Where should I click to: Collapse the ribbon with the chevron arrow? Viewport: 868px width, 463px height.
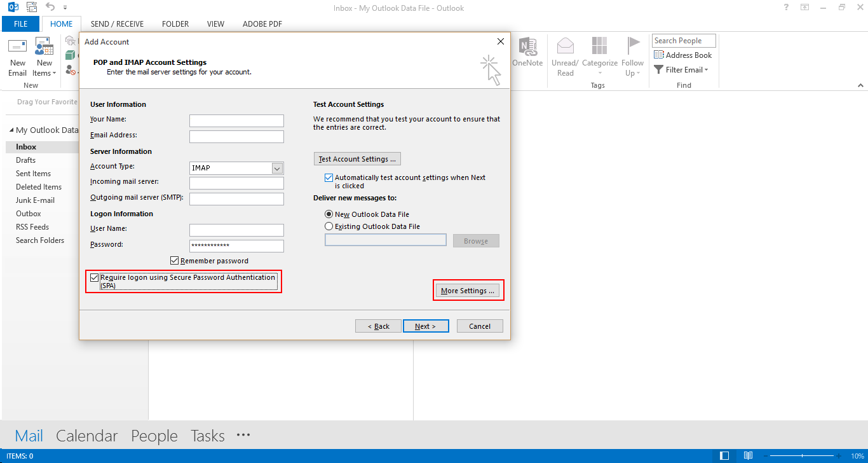860,85
